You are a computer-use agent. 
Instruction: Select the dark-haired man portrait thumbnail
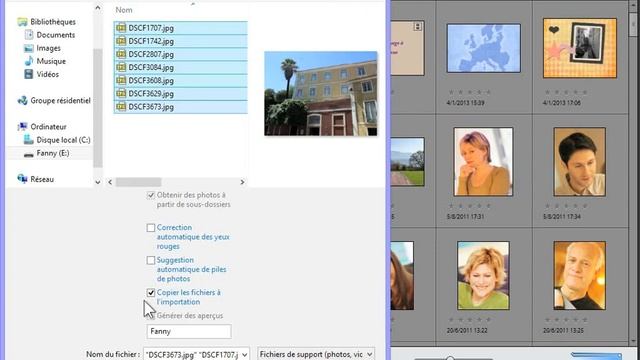coord(580,162)
